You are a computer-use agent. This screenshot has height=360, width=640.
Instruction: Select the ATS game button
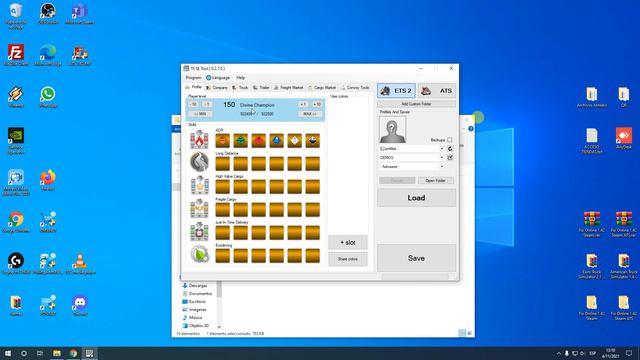coord(438,91)
